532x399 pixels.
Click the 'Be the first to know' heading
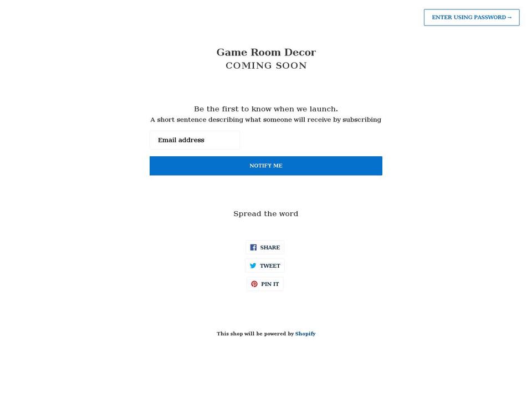pos(265,109)
